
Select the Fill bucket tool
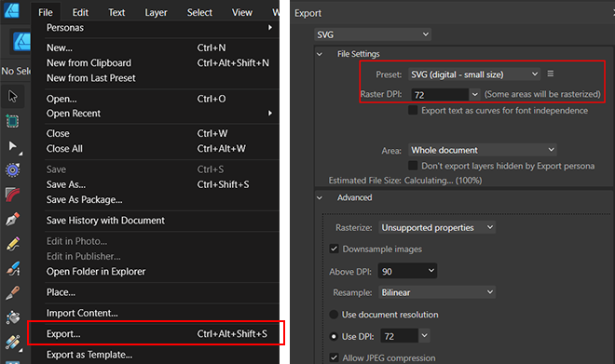[12, 317]
